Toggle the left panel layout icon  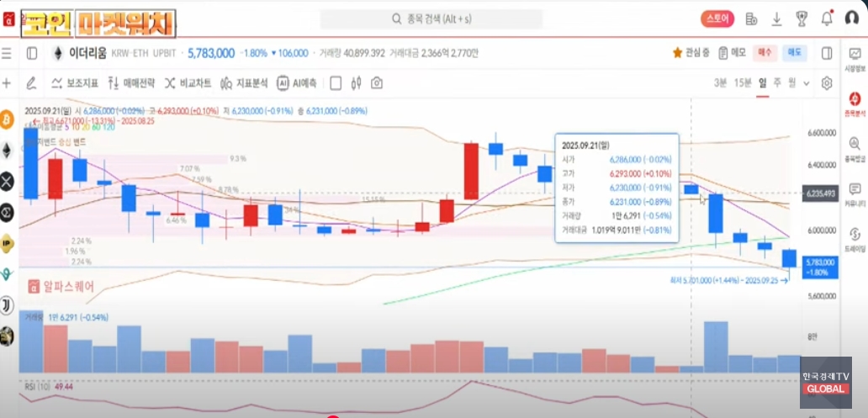(32, 53)
